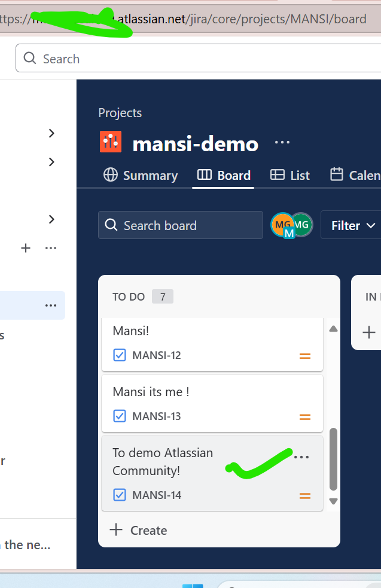Click the TO DO issue count badge 7
381x588 pixels.
pos(163,296)
